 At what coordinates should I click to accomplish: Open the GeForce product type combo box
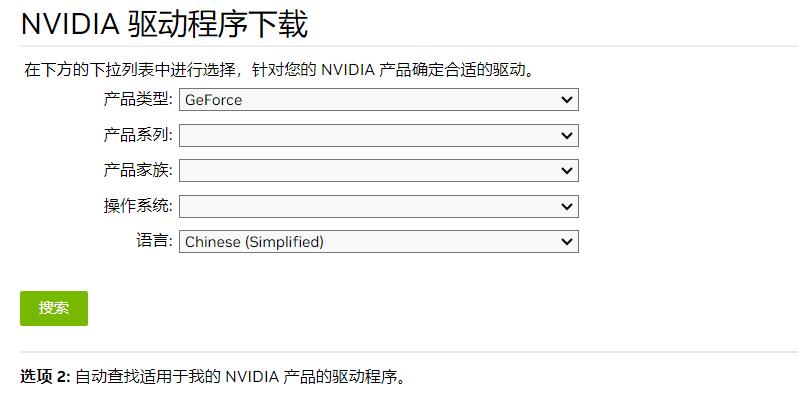(379, 100)
